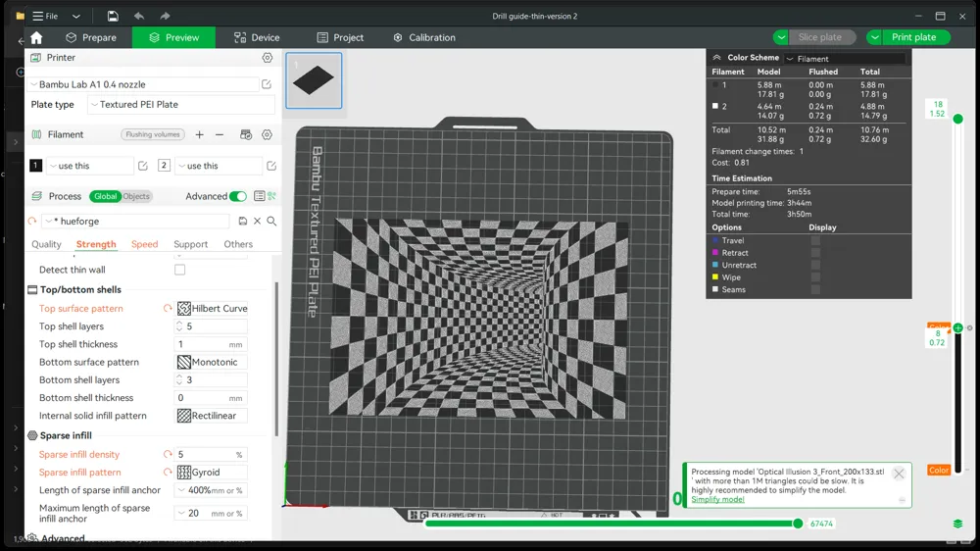Open filament 1 'use this' dropdown
This screenshot has height=551, width=980.
pos(90,166)
